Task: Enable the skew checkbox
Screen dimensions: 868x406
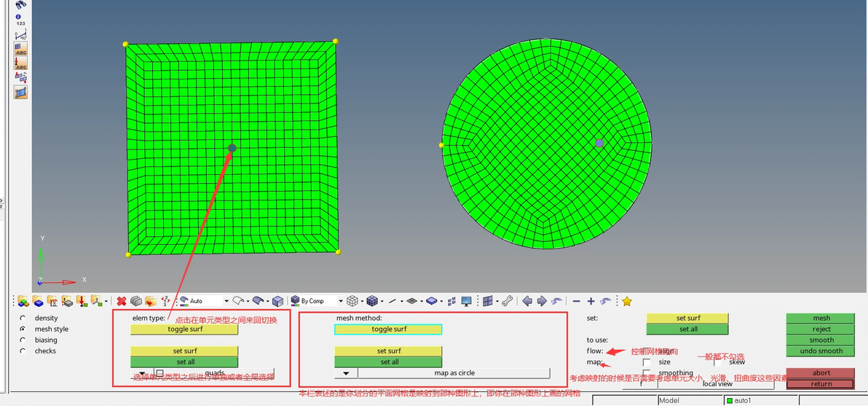Action: [x=717, y=362]
